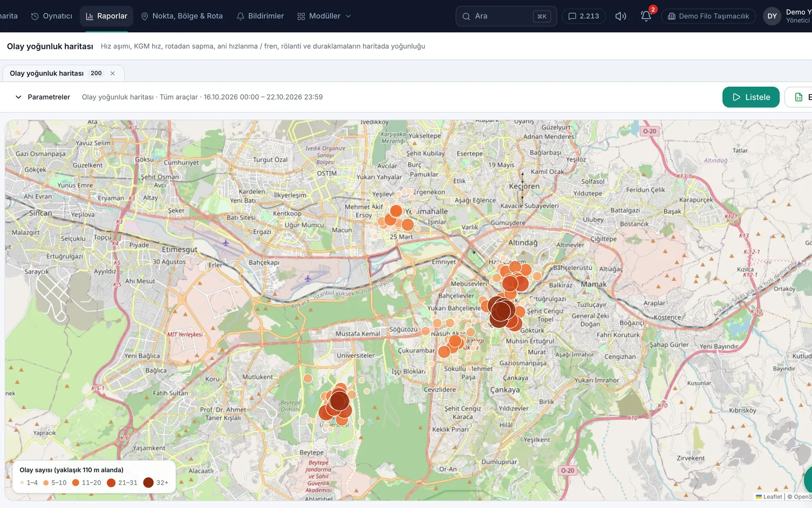Viewport: 812px width, 508px height.
Task: Open the messages counter showing 2.213
Action: pyautogui.click(x=584, y=16)
